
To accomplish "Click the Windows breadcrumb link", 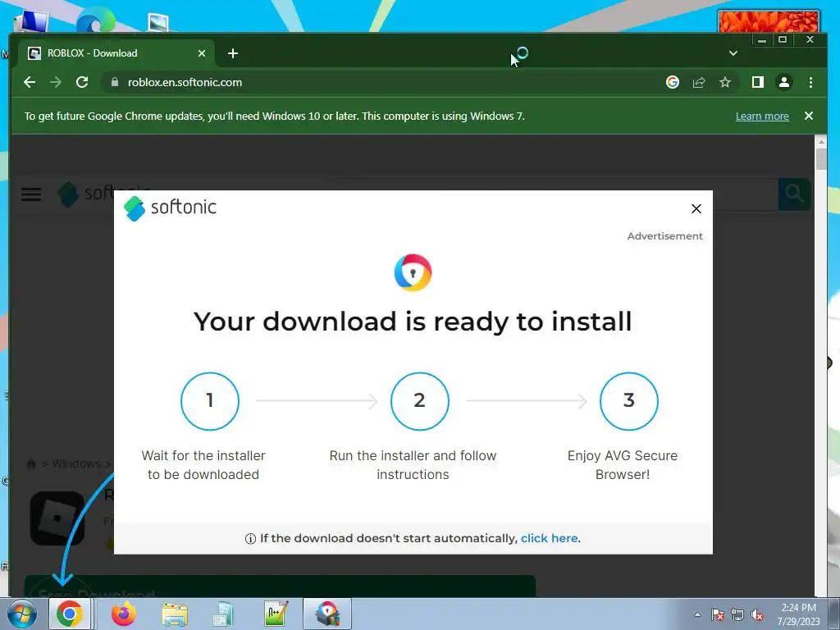I will click(x=76, y=463).
